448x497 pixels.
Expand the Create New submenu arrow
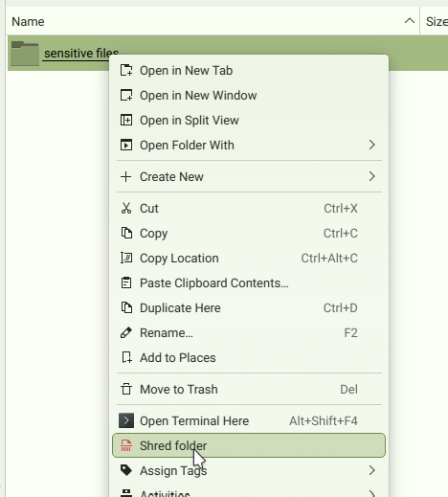tap(371, 176)
